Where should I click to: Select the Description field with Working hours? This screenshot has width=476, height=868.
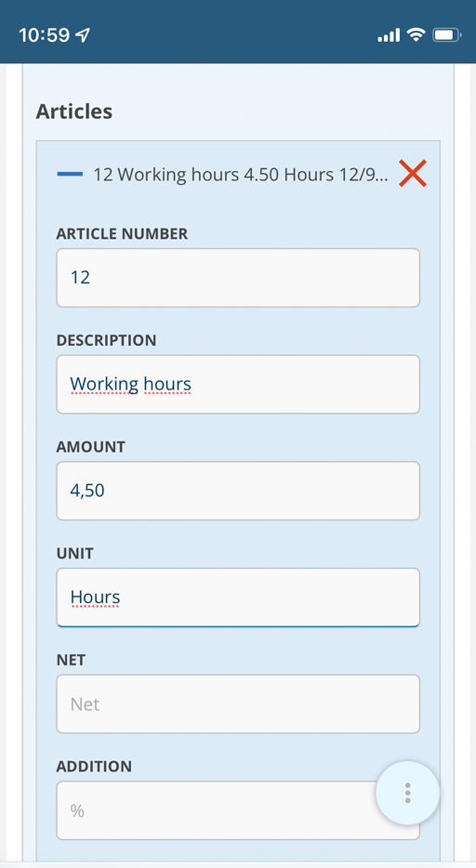[x=238, y=384]
